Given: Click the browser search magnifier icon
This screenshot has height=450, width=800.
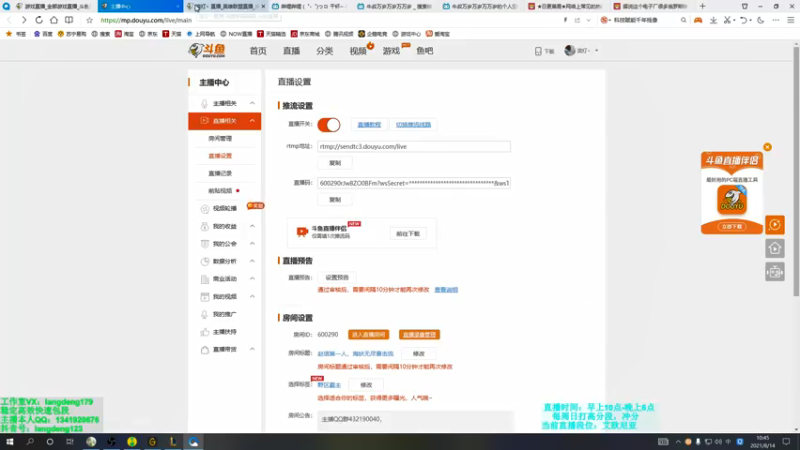Looking at the screenshot, I should pos(683,20).
